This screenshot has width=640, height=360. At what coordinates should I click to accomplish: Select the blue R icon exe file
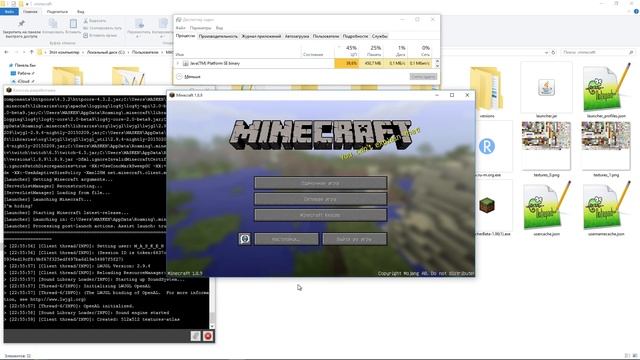(x=487, y=146)
